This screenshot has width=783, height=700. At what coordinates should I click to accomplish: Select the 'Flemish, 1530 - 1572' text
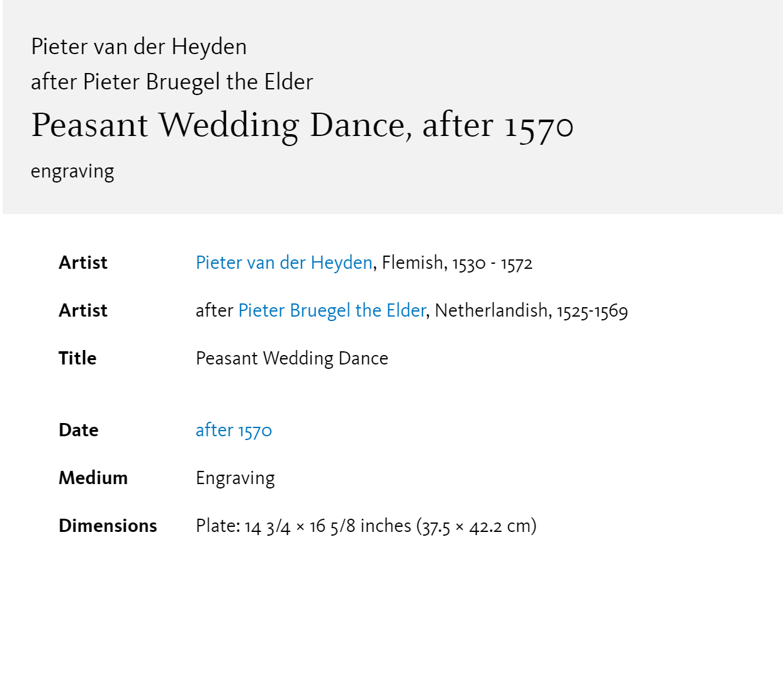tap(458, 262)
